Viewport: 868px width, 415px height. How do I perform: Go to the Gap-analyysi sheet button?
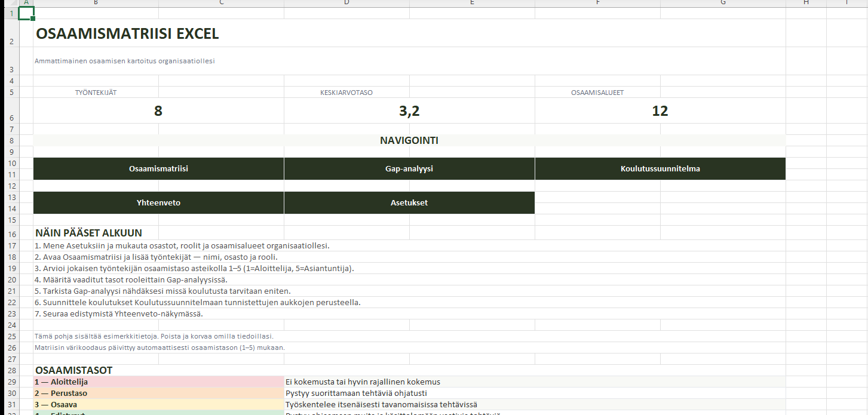pyautogui.click(x=409, y=169)
